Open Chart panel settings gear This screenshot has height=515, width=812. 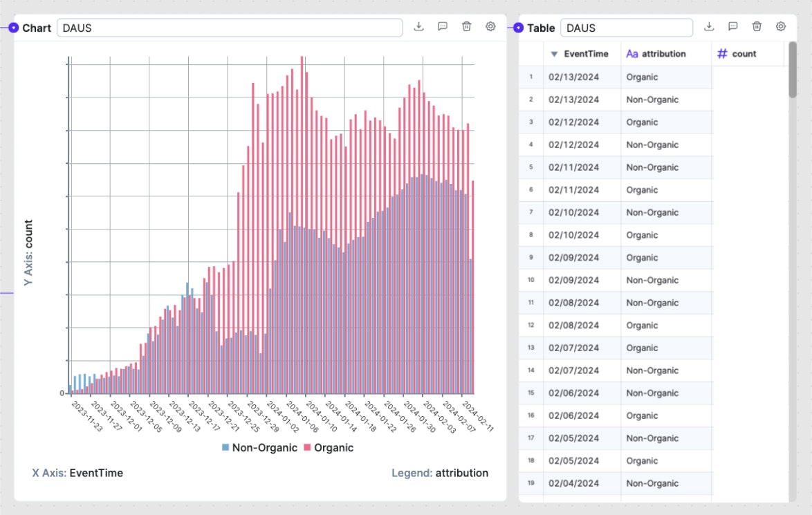490,26
